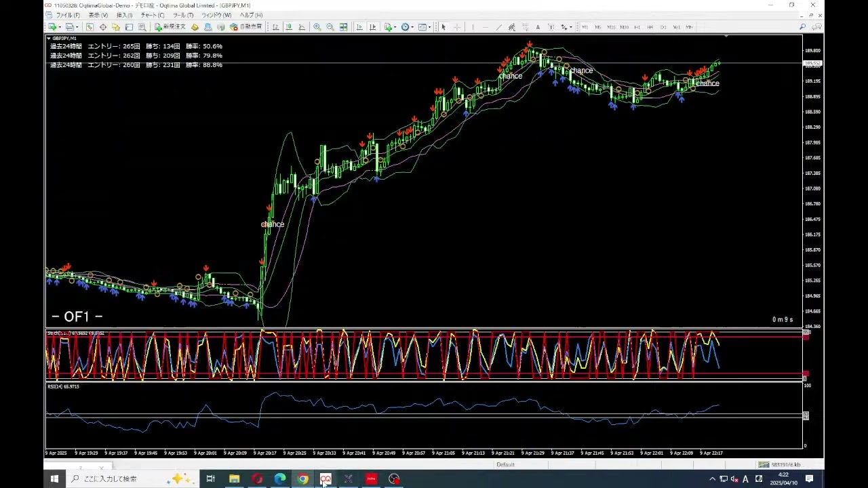The image size is (868, 488).
Task: Open the チャート(C) menu
Action: click(x=152, y=15)
